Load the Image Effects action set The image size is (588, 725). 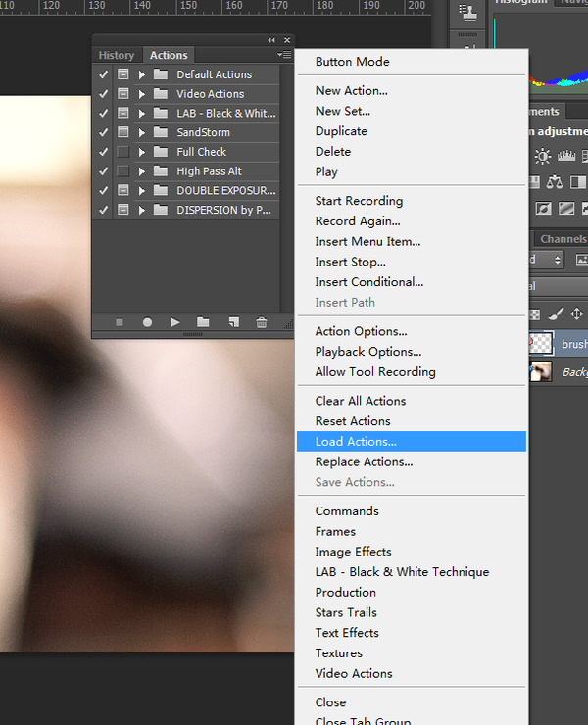tap(412, 552)
